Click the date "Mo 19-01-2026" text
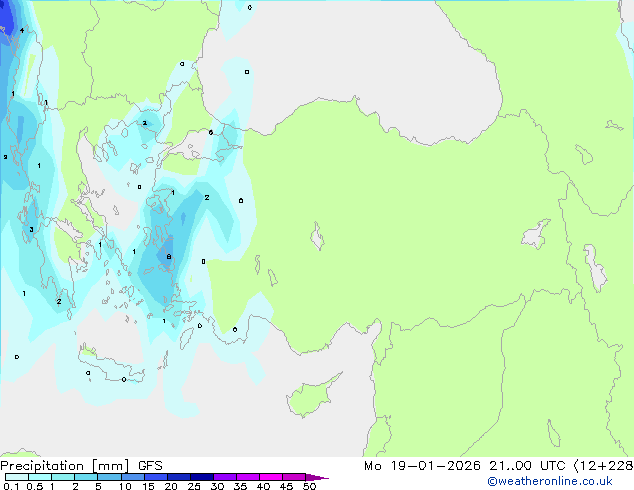634x490 pixels. click(x=422, y=466)
